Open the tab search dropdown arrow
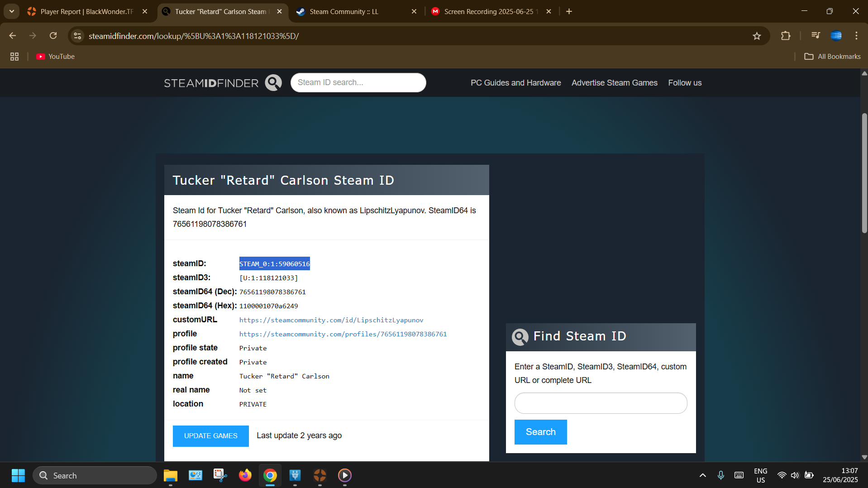Screen dimensions: 868x488 [12, 11]
